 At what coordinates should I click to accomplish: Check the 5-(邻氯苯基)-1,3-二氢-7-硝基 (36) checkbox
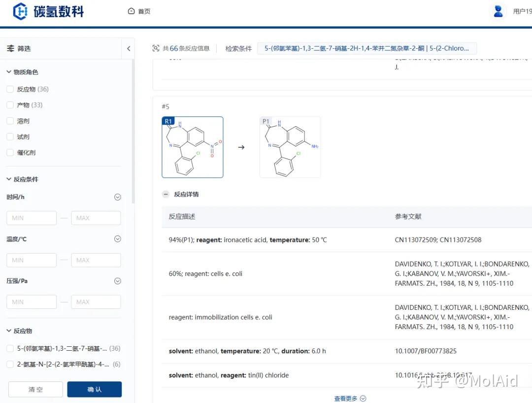click(10, 348)
